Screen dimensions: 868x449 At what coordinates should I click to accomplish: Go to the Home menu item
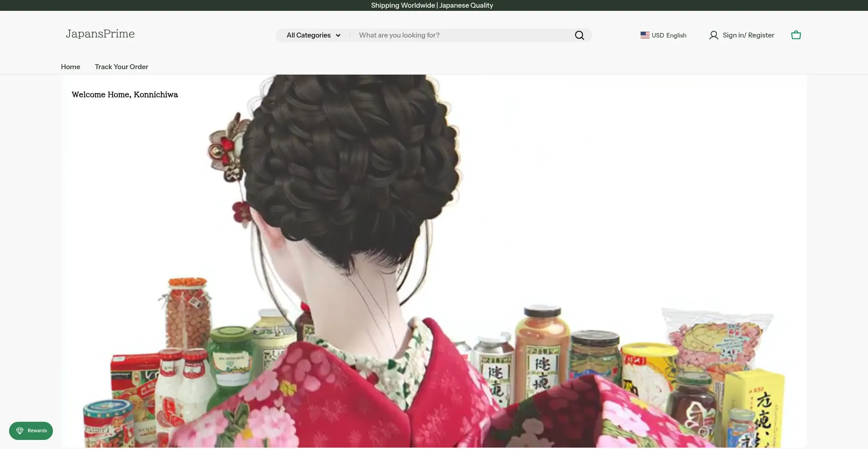click(x=71, y=67)
